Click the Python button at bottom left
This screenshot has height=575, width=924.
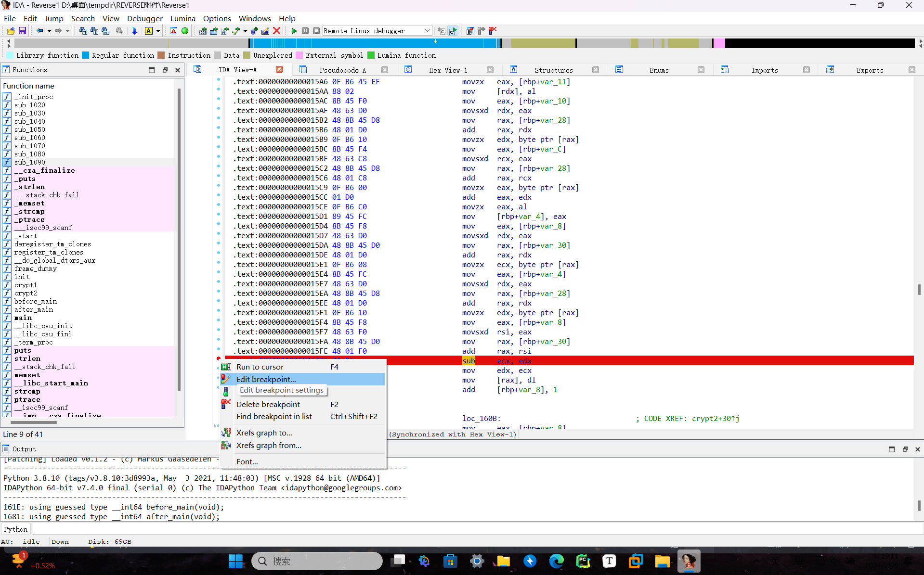[x=16, y=529]
